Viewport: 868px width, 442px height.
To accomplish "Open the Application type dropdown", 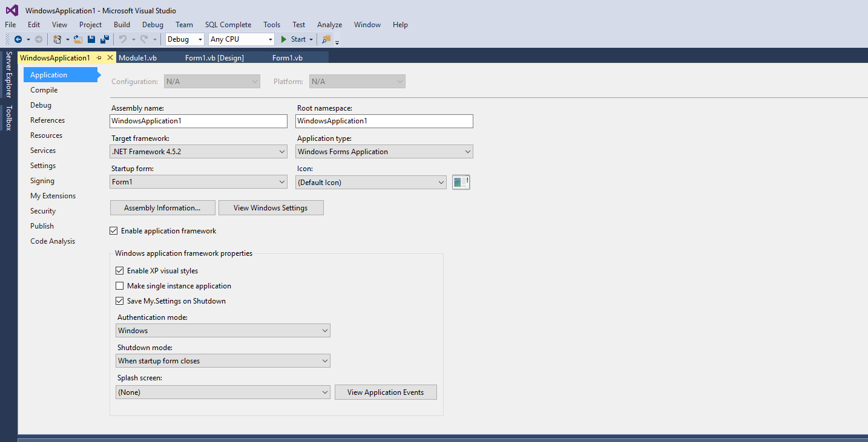I will [384, 152].
